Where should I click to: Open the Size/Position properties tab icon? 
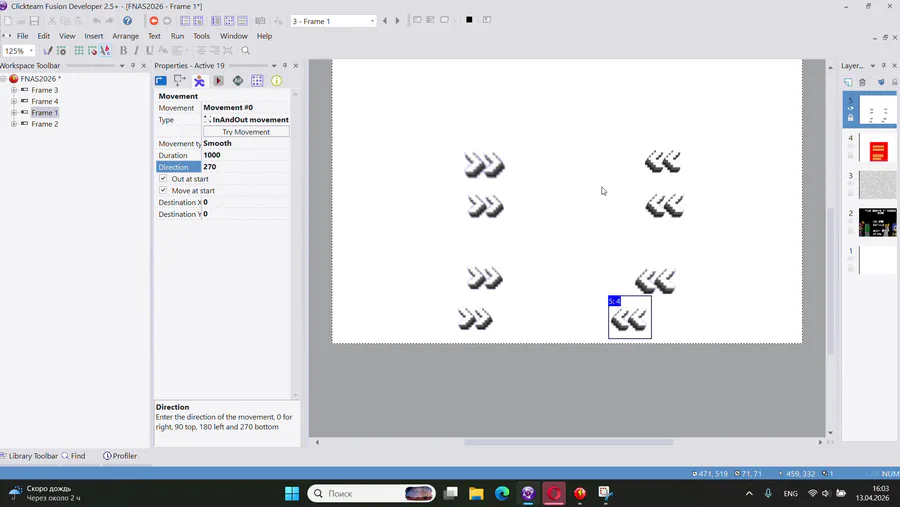pos(180,80)
